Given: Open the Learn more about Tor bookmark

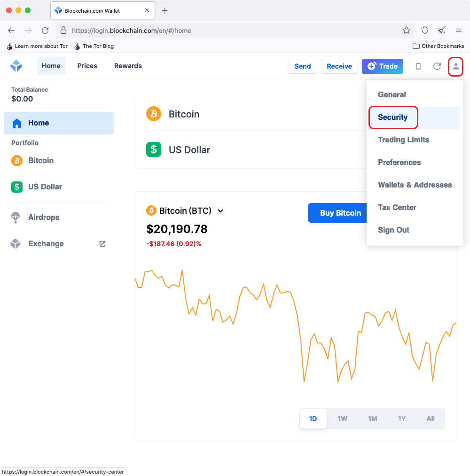Looking at the screenshot, I should pyautogui.click(x=37, y=46).
